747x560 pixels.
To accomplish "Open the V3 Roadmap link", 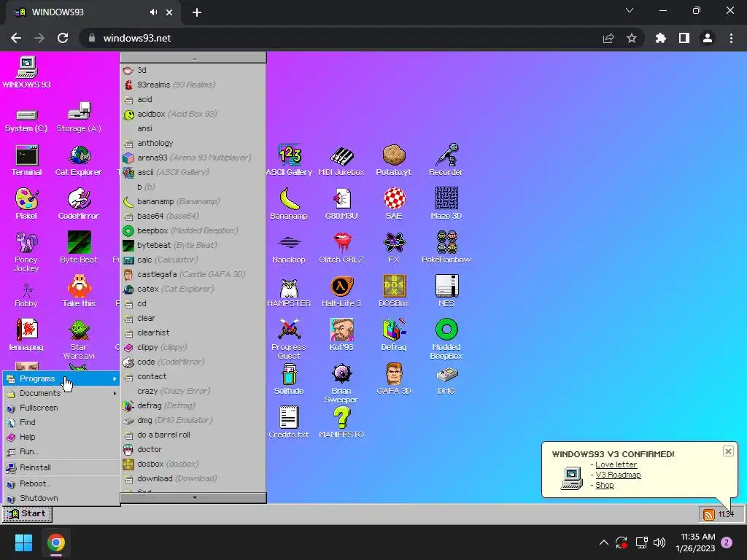I will [618, 475].
